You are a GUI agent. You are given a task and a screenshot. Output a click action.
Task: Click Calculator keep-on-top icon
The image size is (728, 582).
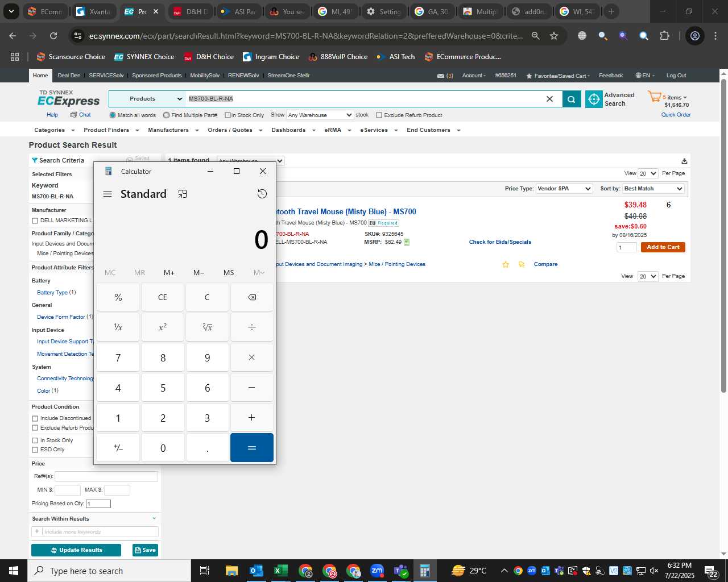coord(183,194)
